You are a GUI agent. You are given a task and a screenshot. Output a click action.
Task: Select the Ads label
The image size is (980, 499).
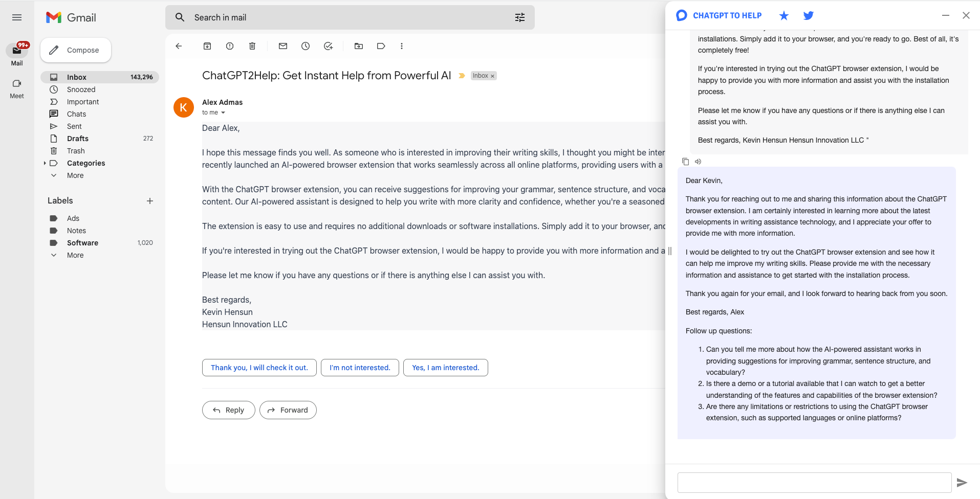tap(100, 218)
